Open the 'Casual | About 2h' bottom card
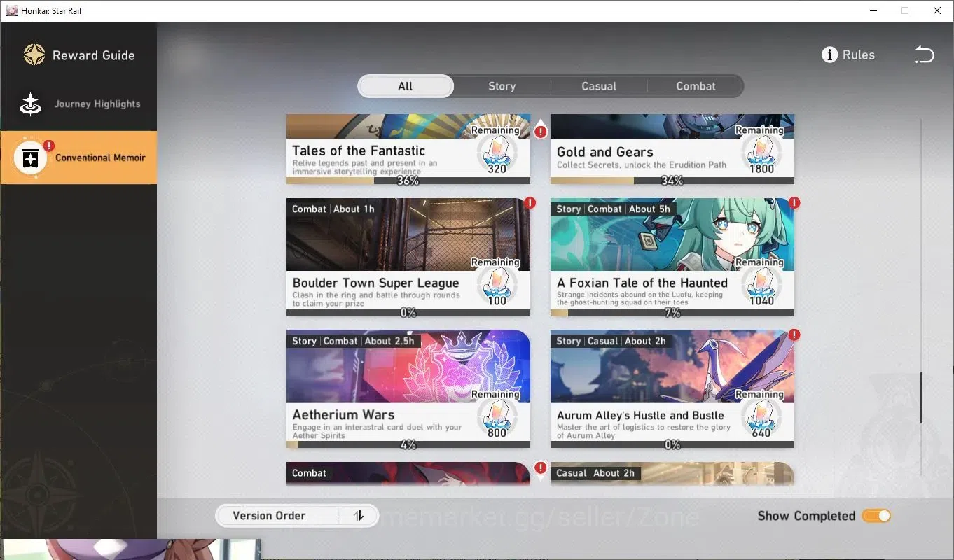 [672, 473]
